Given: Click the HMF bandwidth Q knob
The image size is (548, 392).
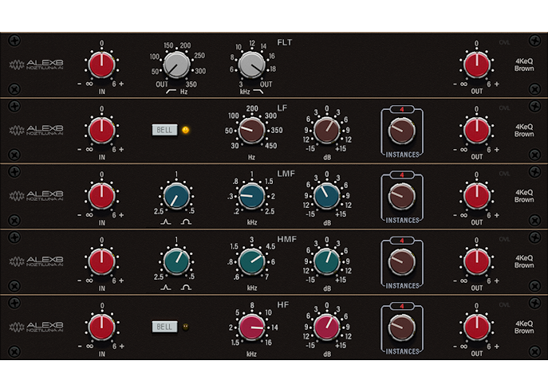Looking at the screenshot, I should point(176,261).
